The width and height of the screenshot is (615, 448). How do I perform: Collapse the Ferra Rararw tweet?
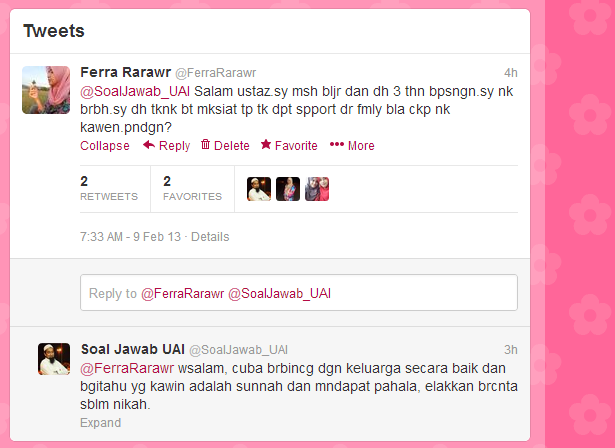click(105, 146)
